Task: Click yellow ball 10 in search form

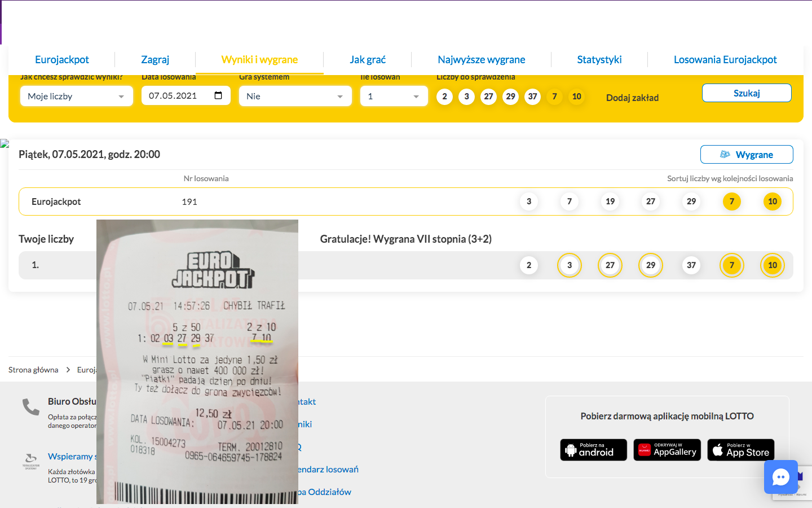Action: [x=576, y=97]
